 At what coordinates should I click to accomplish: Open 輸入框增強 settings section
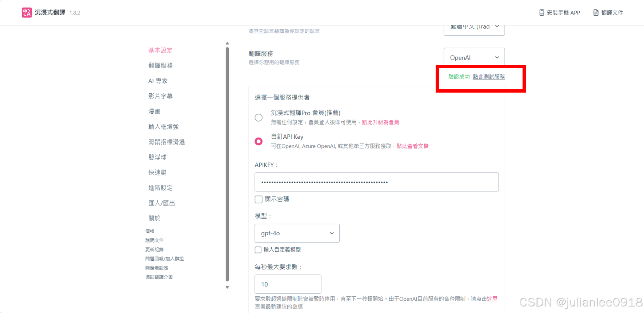pos(163,126)
